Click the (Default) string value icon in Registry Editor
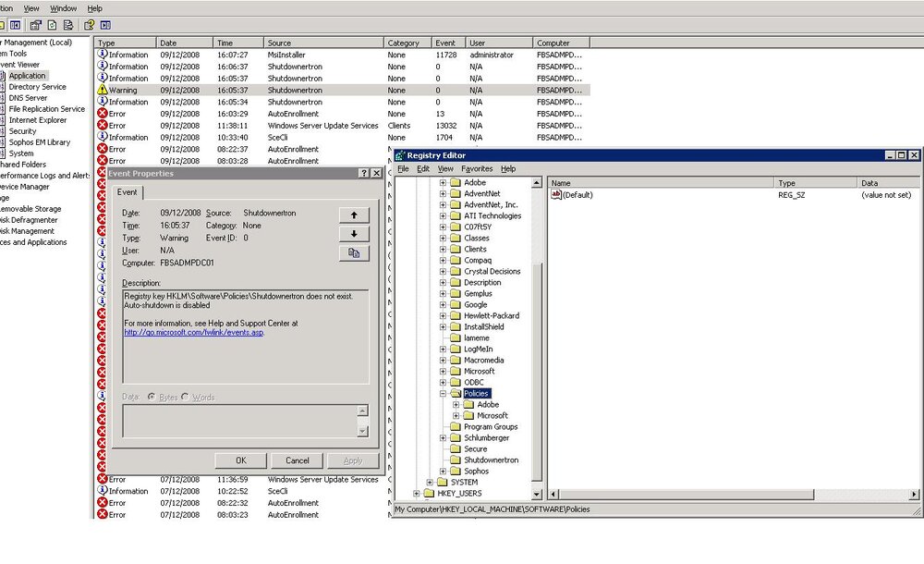924x564 pixels. click(555, 194)
